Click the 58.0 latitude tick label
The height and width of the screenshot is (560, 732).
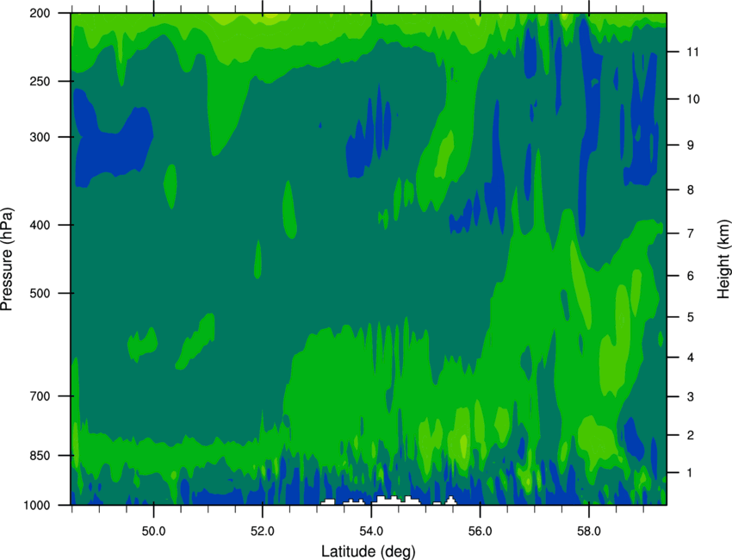coord(589,532)
